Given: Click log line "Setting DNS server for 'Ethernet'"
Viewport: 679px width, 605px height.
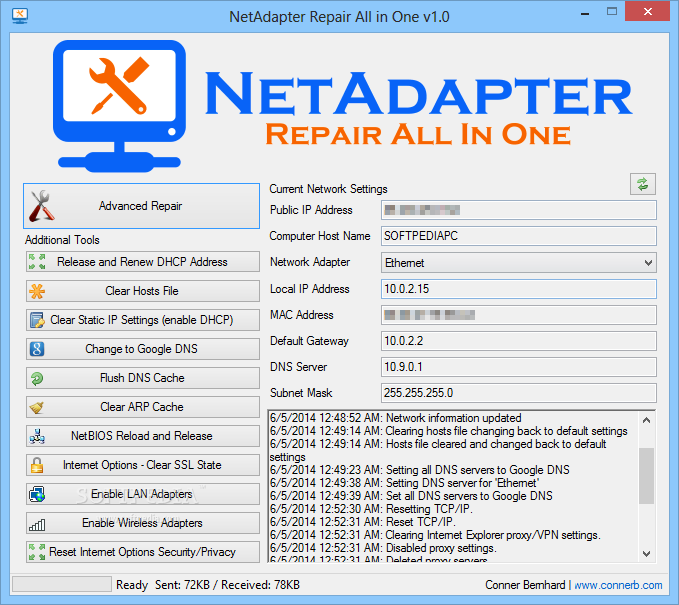Looking at the screenshot, I should (404, 483).
